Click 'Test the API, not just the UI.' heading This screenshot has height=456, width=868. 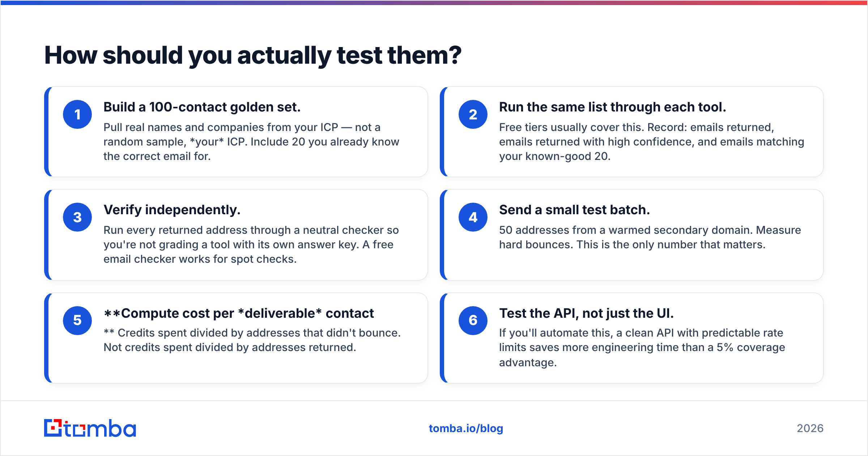pyautogui.click(x=586, y=313)
